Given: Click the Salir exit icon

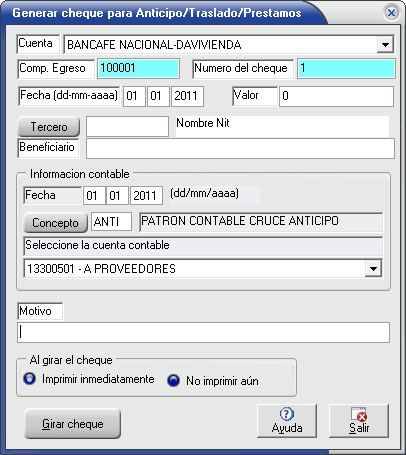Looking at the screenshot, I should 359,414.
